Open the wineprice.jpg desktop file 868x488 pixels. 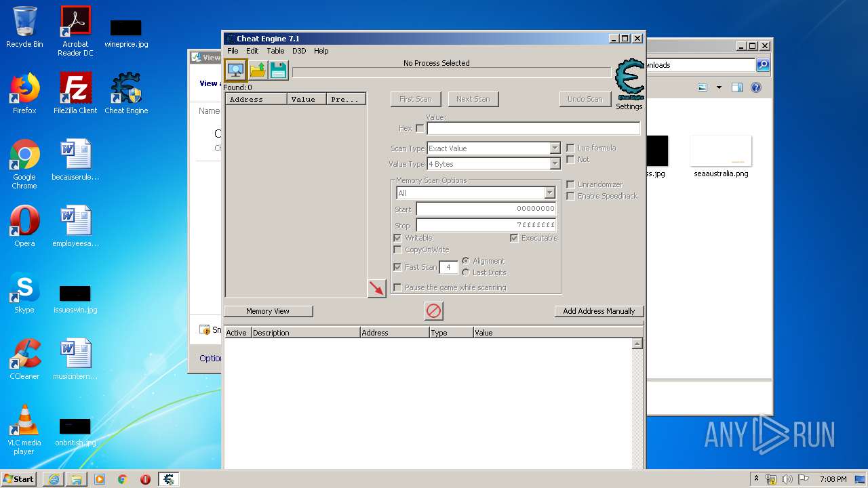tap(126, 33)
